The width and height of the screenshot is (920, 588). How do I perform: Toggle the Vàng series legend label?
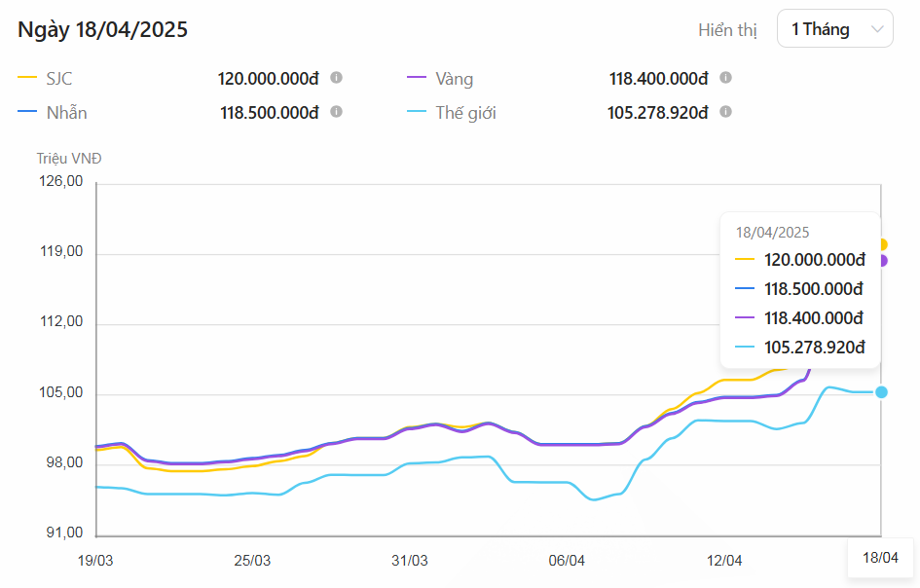(454, 79)
